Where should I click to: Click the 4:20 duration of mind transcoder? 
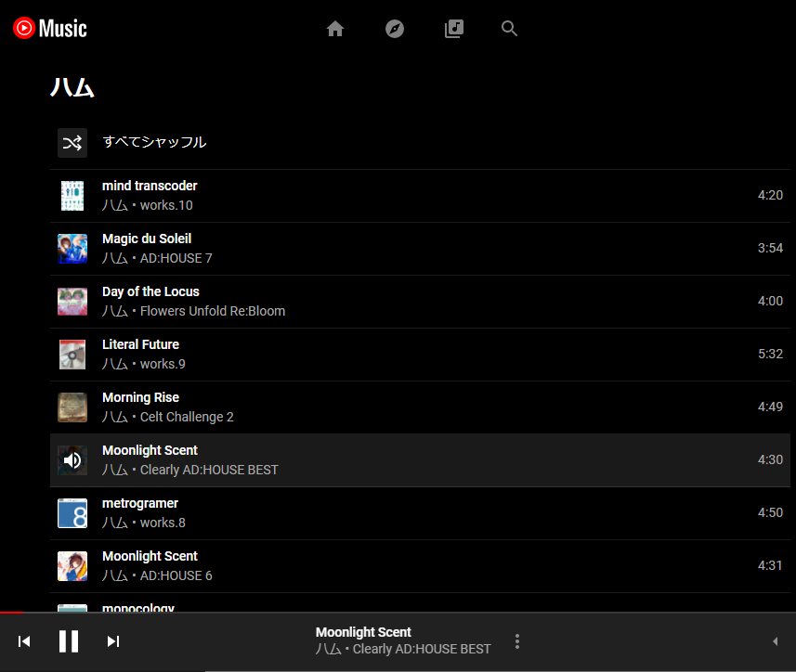(770, 195)
